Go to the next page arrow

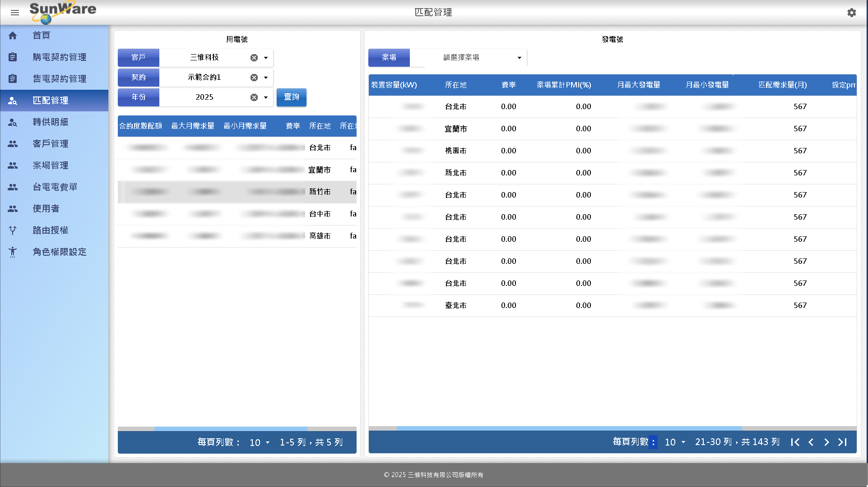click(x=826, y=442)
